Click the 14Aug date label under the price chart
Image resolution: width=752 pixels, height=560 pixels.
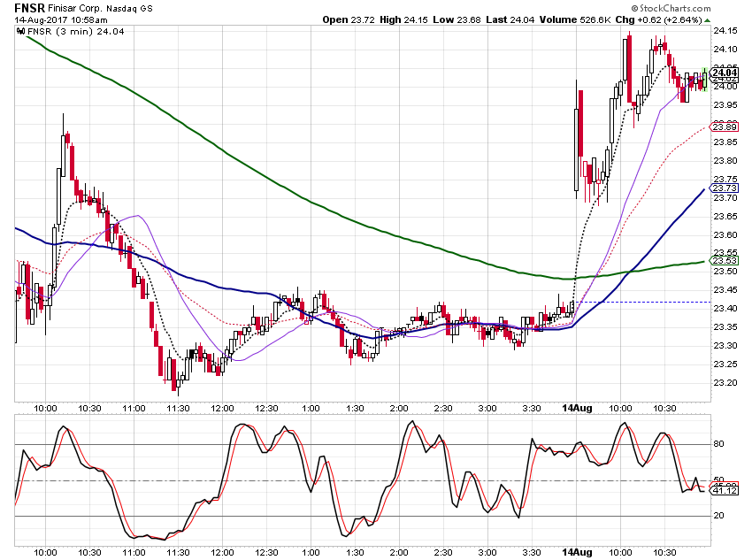pyautogui.click(x=577, y=408)
